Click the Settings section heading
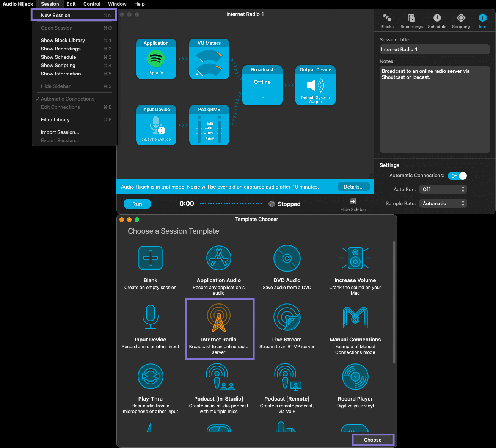Image resolution: width=496 pixels, height=448 pixels. 389,165
